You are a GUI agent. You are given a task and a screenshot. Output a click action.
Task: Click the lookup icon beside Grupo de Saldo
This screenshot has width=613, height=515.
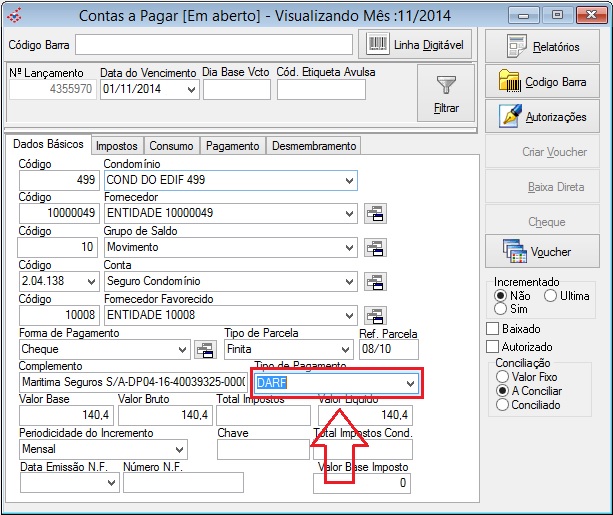click(375, 247)
